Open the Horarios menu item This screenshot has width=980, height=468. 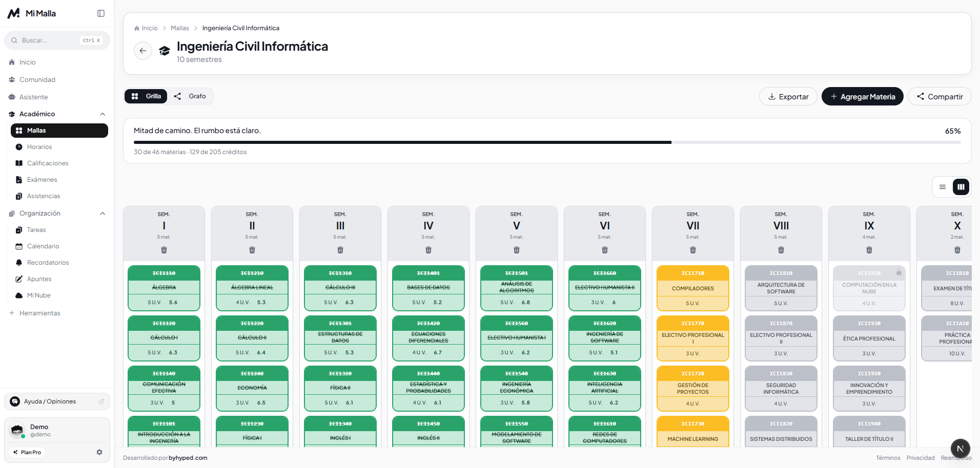(59, 147)
